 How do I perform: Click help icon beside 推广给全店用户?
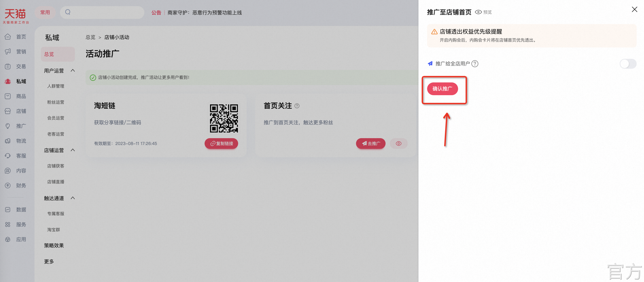pos(475,64)
